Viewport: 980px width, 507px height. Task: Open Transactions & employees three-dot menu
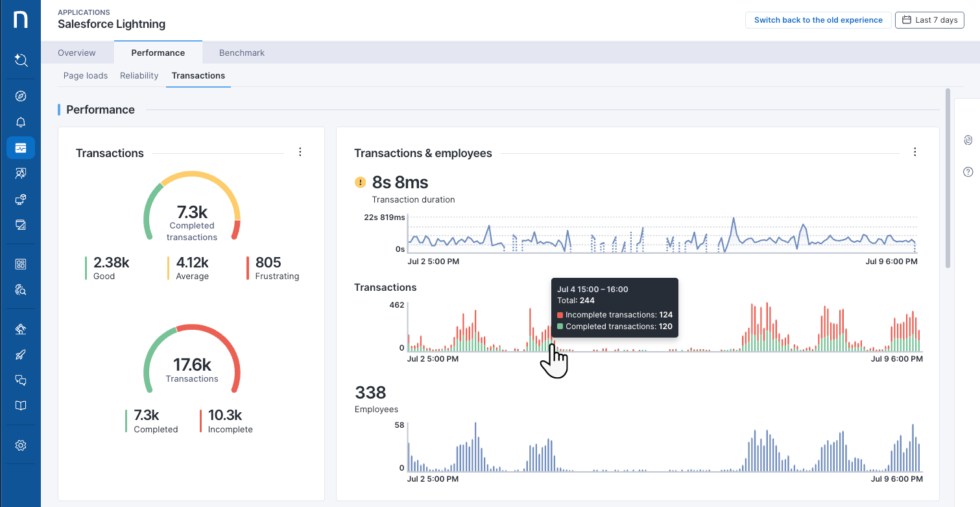point(914,152)
